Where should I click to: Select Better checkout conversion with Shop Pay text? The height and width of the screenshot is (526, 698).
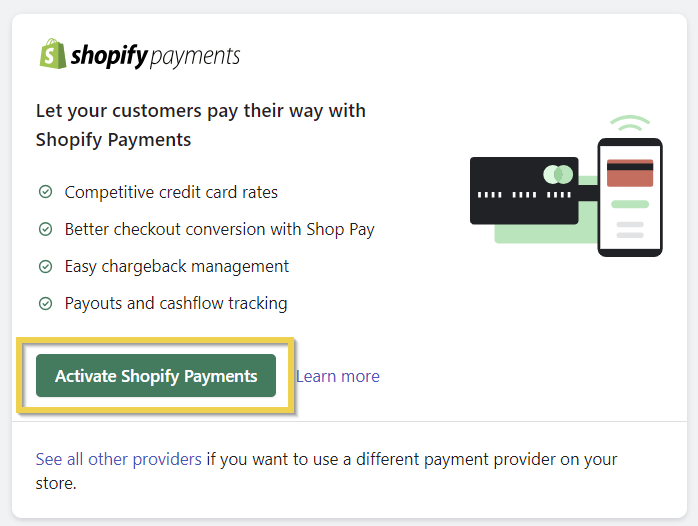pos(219,229)
